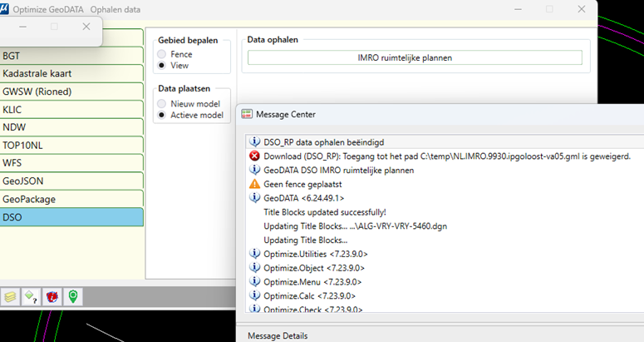Select 'Optimize.Calc <7.23.9.0>' message text
The height and width of the screenshot is (342, 644).
point(310,296)
